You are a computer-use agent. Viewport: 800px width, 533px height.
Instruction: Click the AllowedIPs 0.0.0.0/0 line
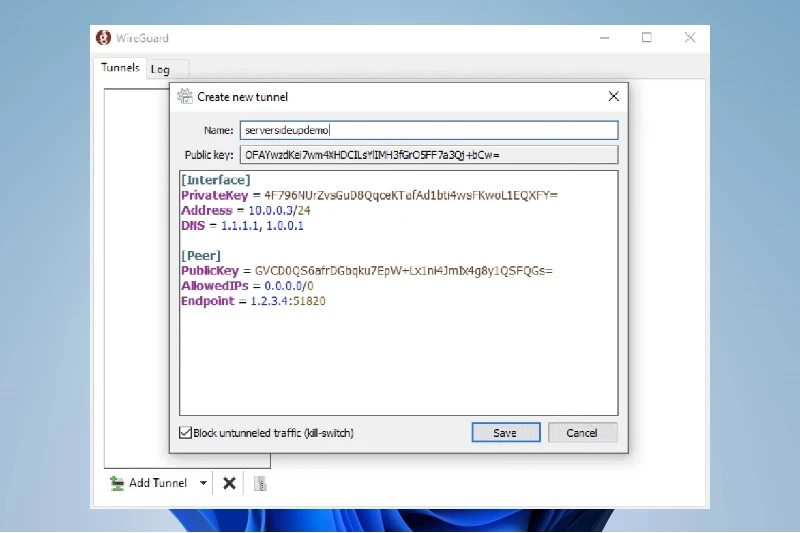pyautogui.click(x=247, y=286)
